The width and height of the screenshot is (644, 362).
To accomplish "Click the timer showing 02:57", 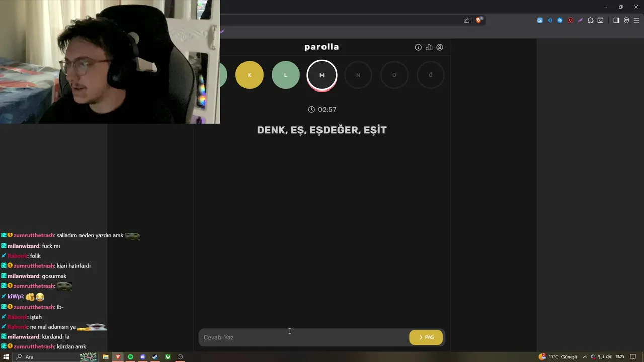I will pyautogui.click(x=322, y=109).
